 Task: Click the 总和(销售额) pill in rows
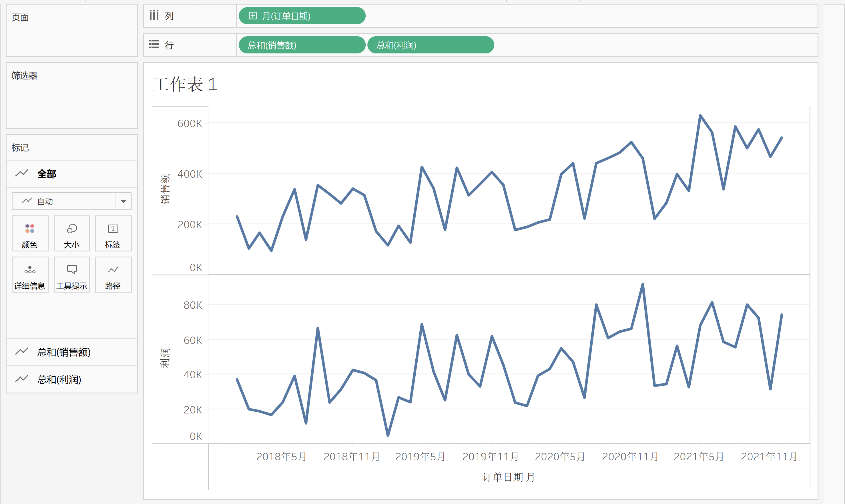click(x=302, y=45)
